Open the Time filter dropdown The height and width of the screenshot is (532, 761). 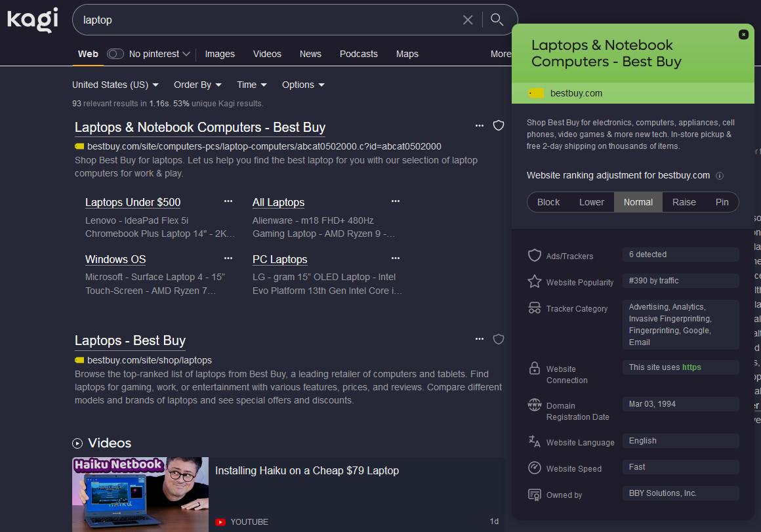coord(252,85)
